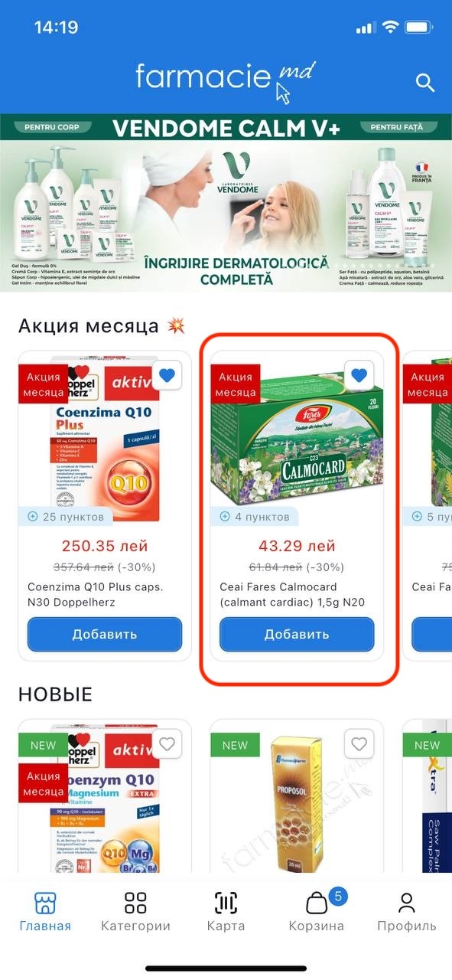
Task: Tap the Vendome Calm V+ banner
Action: coord(226,203)
